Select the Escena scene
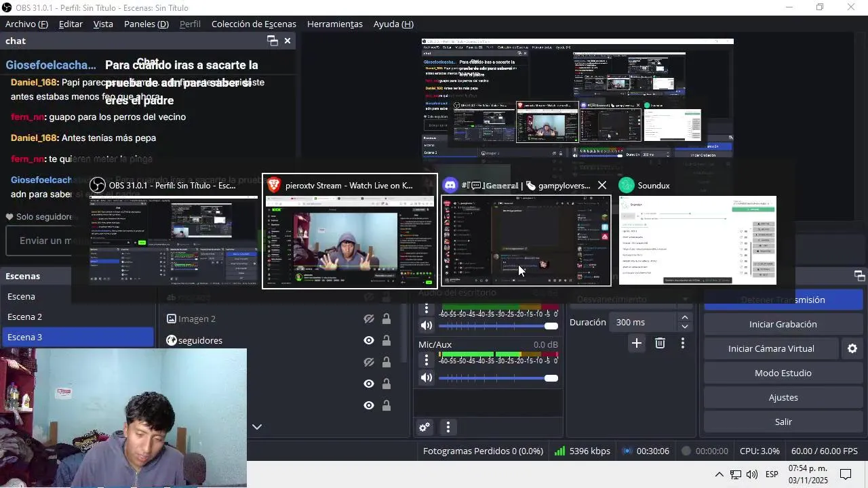 coord(79,296)
